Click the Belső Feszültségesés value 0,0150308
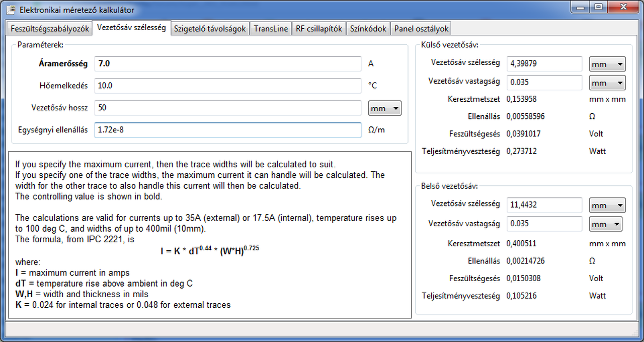Screen dimensions: 644x342 coord(523,279)
